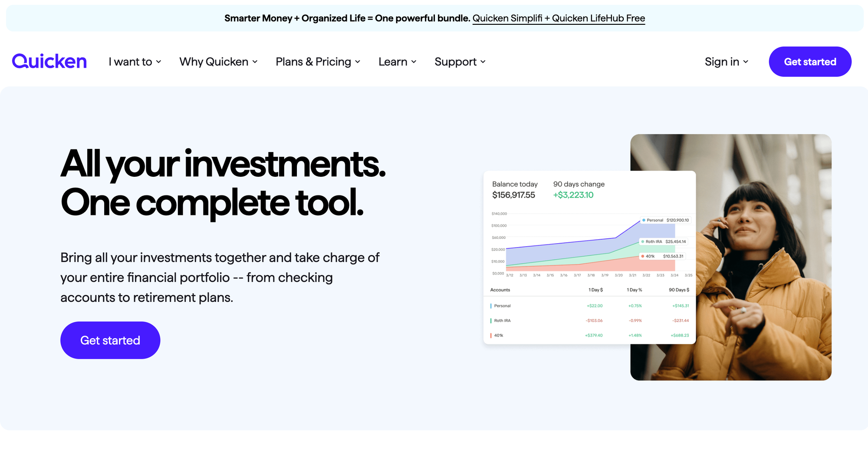The width and height of the screenshot is (868, 469).
Task: Click the +$379.40 401k value
Action: tap(594, 335)
